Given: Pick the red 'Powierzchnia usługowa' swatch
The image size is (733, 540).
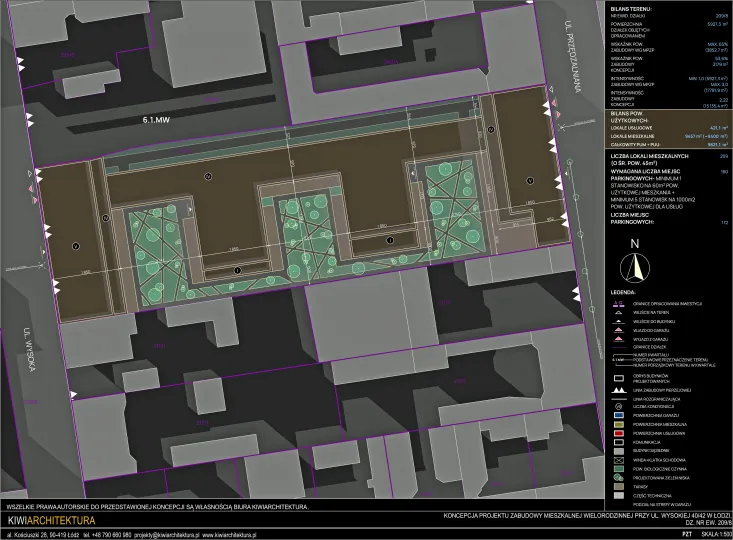Looking at the screenshot, I should pyautogui.click(x=619, y=434).
